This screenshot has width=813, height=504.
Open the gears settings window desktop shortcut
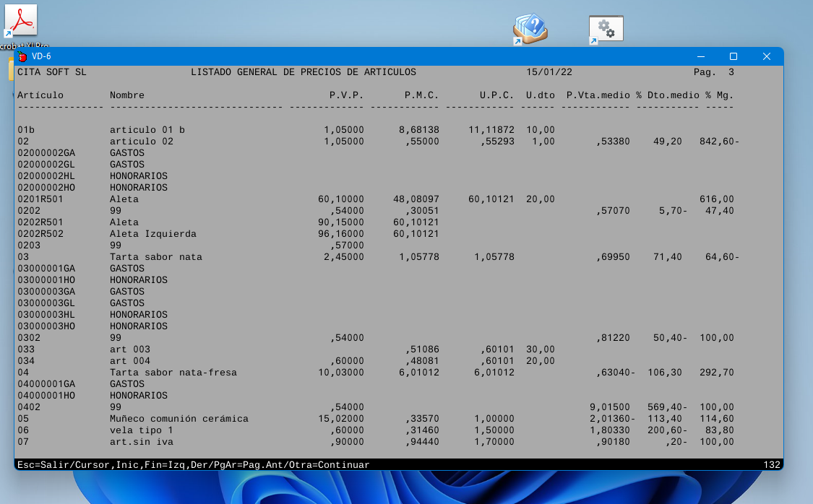pyautogui.click(x=606, y=29)
